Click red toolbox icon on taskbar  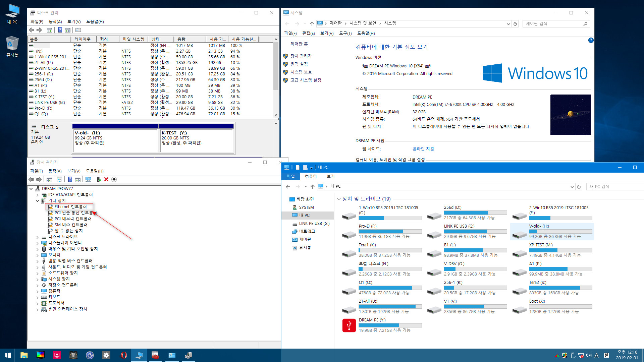[x=155, y=355]
